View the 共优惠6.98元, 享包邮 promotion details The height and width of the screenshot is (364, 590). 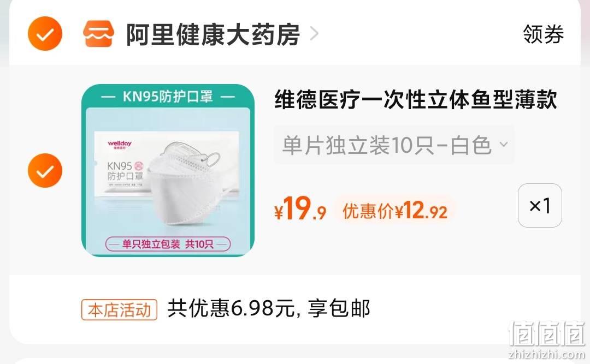click(x=269, y=309)
